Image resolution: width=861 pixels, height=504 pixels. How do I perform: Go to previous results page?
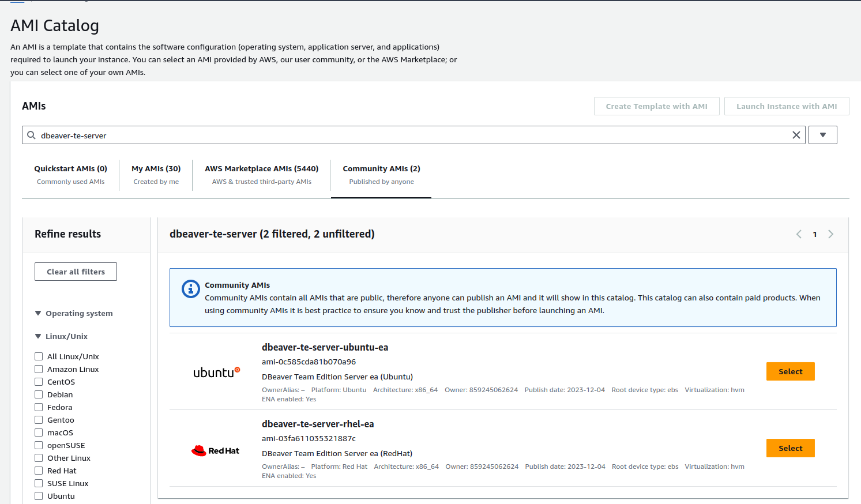click(799, 234)
